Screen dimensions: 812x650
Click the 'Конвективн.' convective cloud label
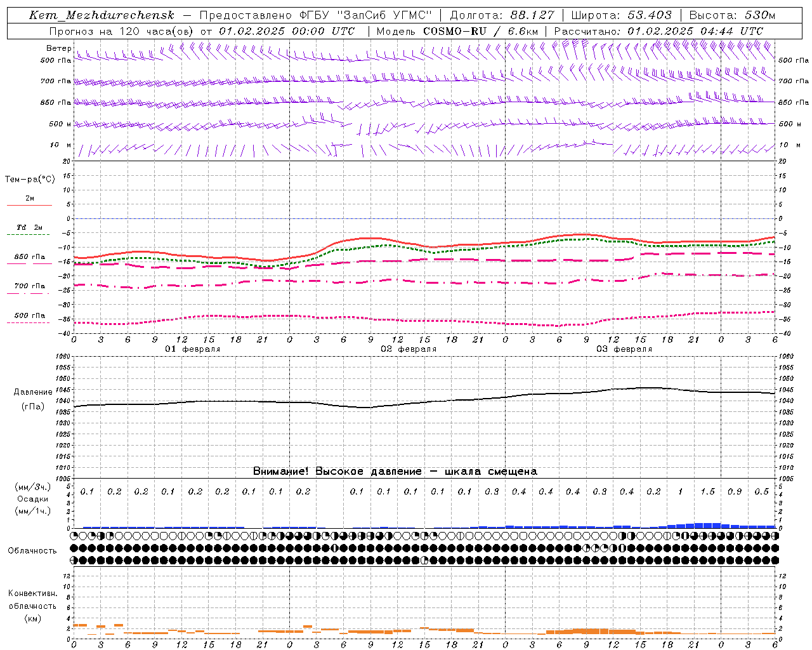click(x=32, y=594)
